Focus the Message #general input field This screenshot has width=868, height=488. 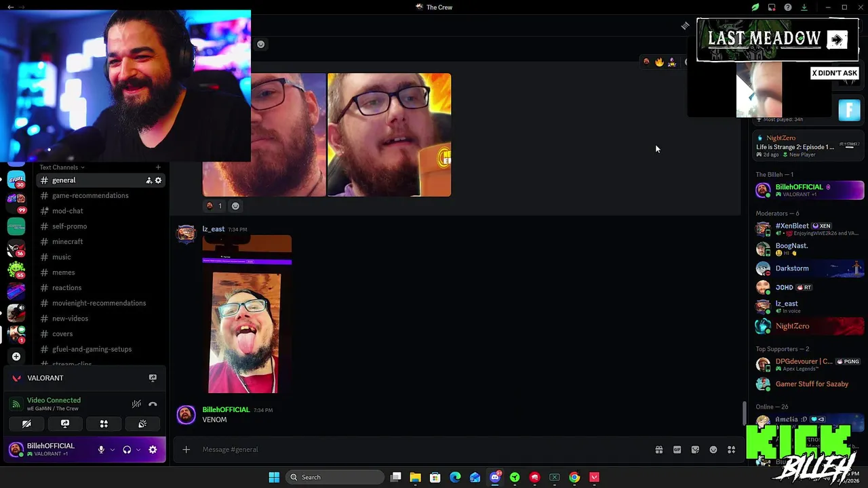click(x=420, y=449)
